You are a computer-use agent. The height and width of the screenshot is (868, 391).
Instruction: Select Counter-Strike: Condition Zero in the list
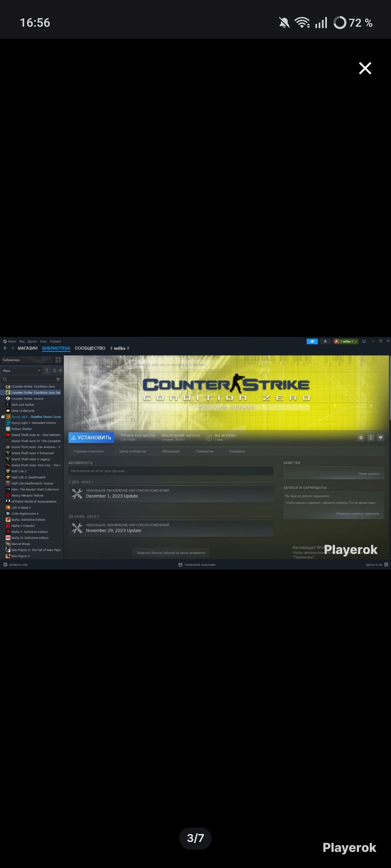click(x=33, y=386)
